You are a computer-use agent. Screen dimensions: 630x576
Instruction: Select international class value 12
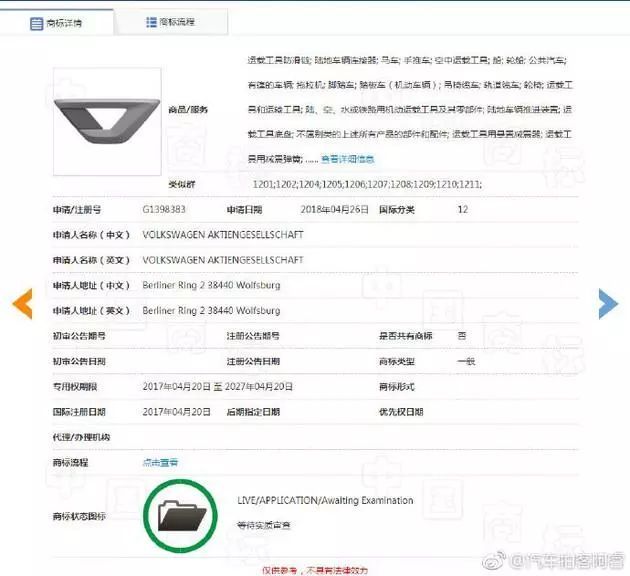click(462, 209)
